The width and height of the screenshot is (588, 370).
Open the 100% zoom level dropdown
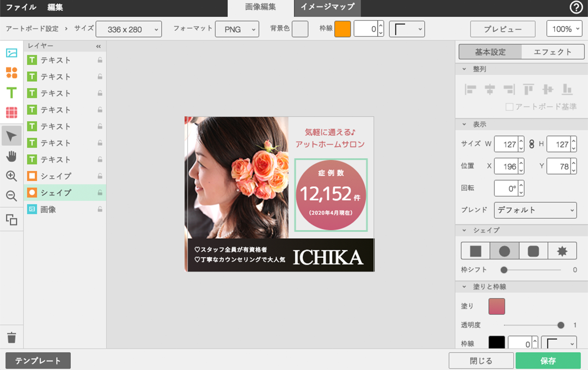pos(565,29)
